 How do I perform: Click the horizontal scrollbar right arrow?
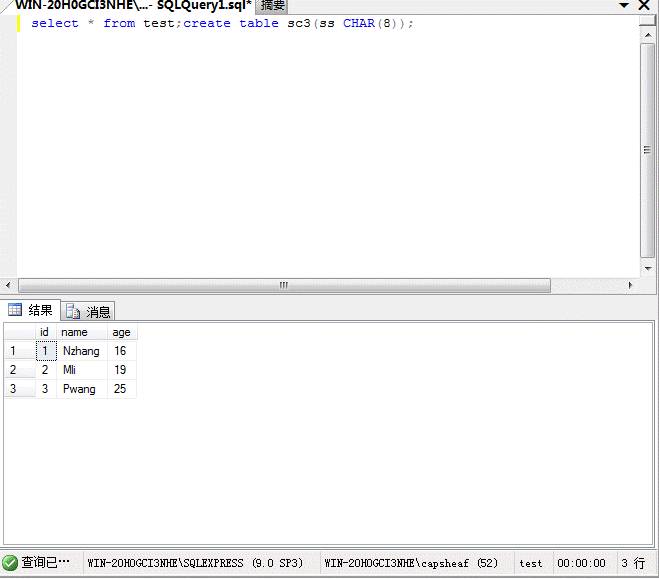(630, 285)
